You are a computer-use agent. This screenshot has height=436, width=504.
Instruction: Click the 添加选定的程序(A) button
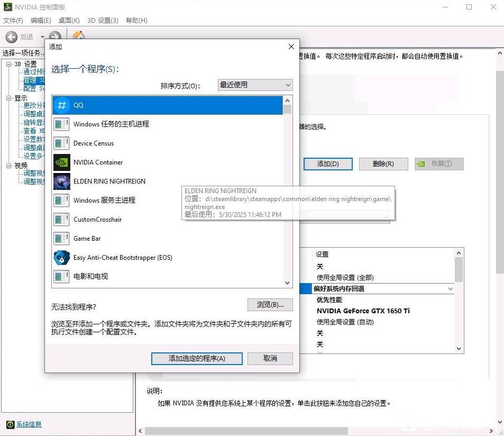tap(197, 359)
